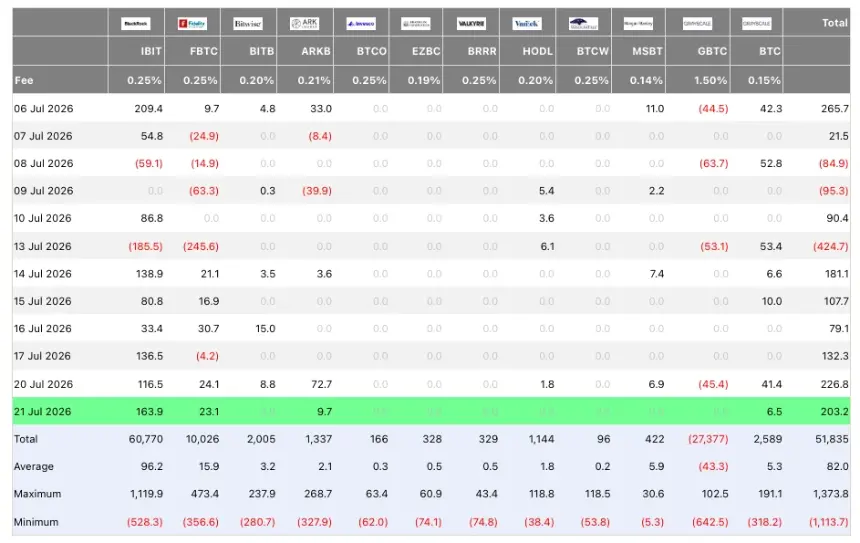Click the Grayscale logo above GBTC
The image size is (860, 543).
pos(697,24)
